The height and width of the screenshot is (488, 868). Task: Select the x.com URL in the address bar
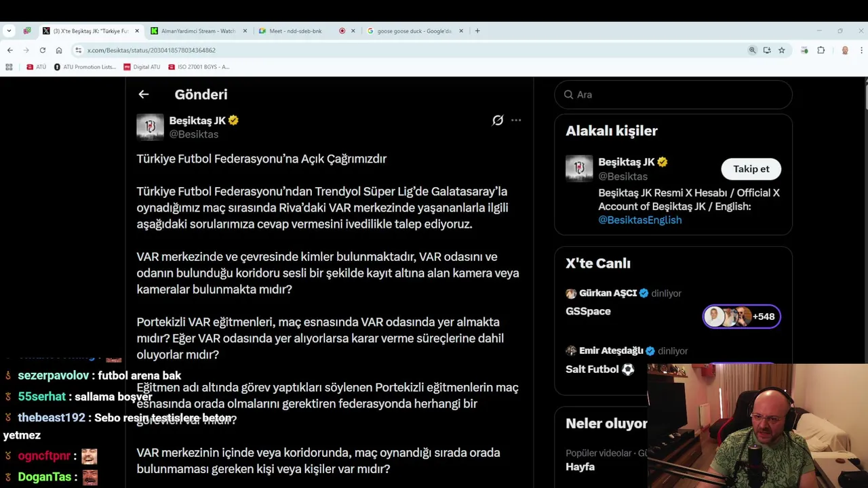click(x=151, y=50)
